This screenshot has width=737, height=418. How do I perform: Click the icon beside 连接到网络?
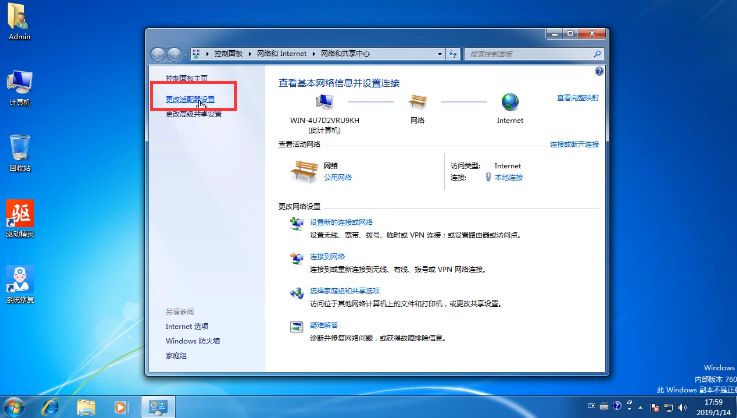297,258
